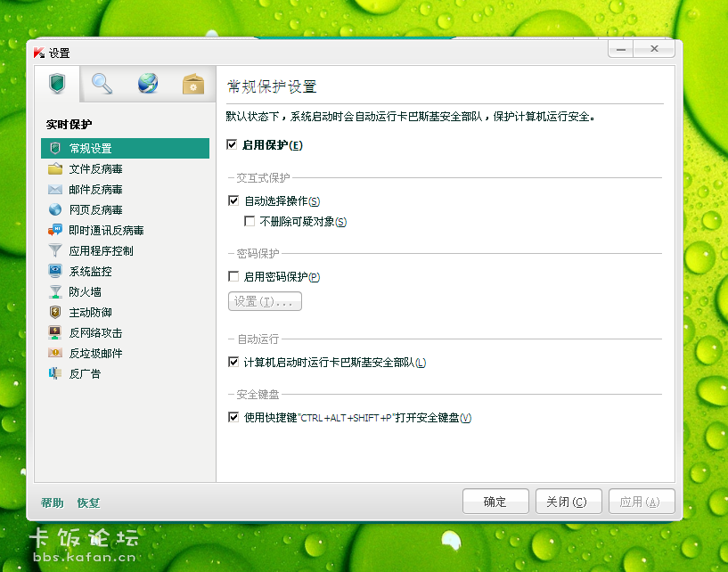
Task: Click the banner icon beside 反广告
Action: 54,373
